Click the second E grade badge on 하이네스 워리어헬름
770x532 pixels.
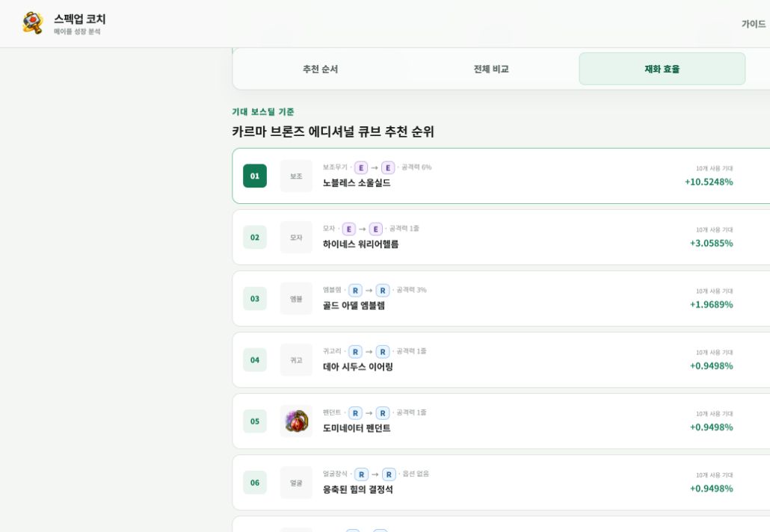coord(376,229)
